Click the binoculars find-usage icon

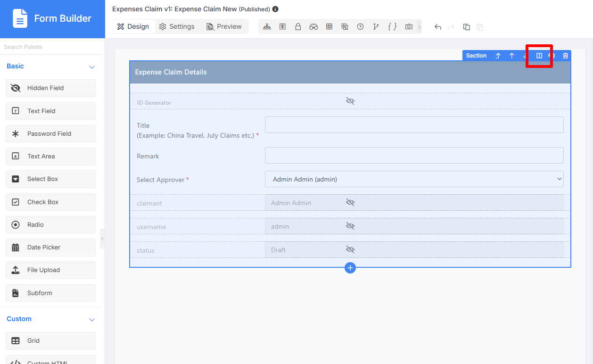(x=313, y=27)
